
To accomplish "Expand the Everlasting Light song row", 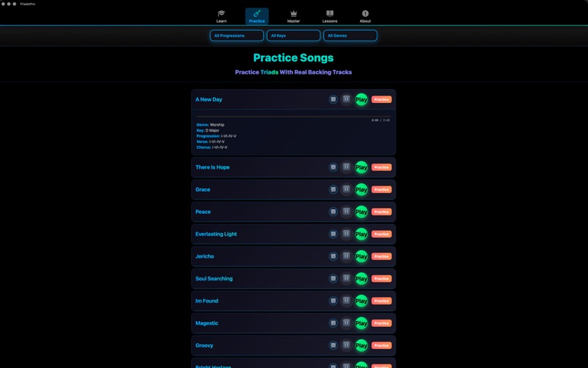I will pos(293,234).
